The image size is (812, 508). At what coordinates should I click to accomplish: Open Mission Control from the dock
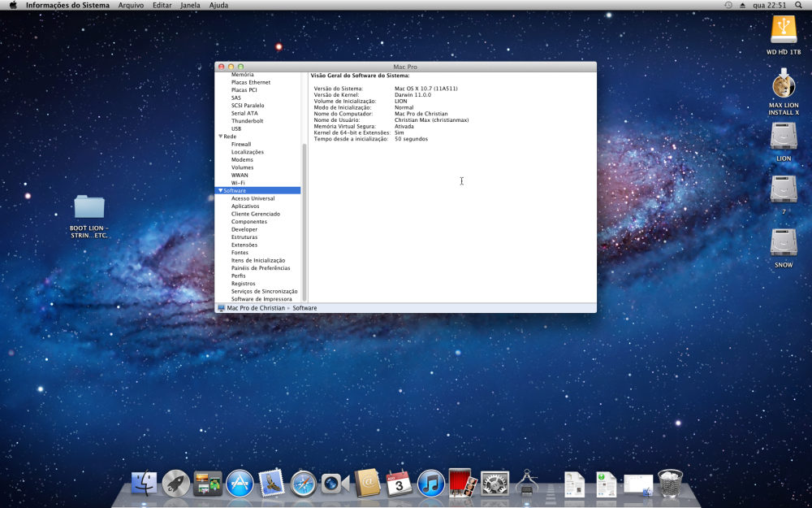[x=208, y=483]
